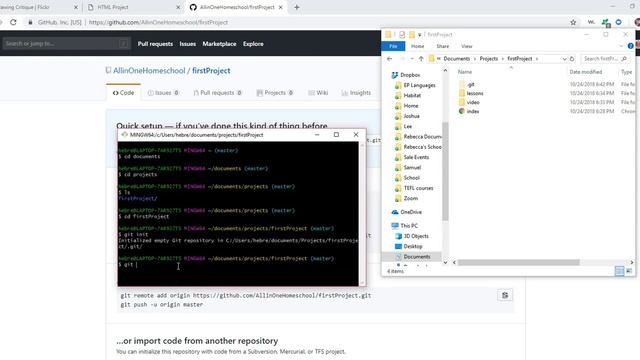The height and width of the screenshot is (360, 640).
Task: Open the Home ribbon tab in File Explorer
Action: coord(417,46)
